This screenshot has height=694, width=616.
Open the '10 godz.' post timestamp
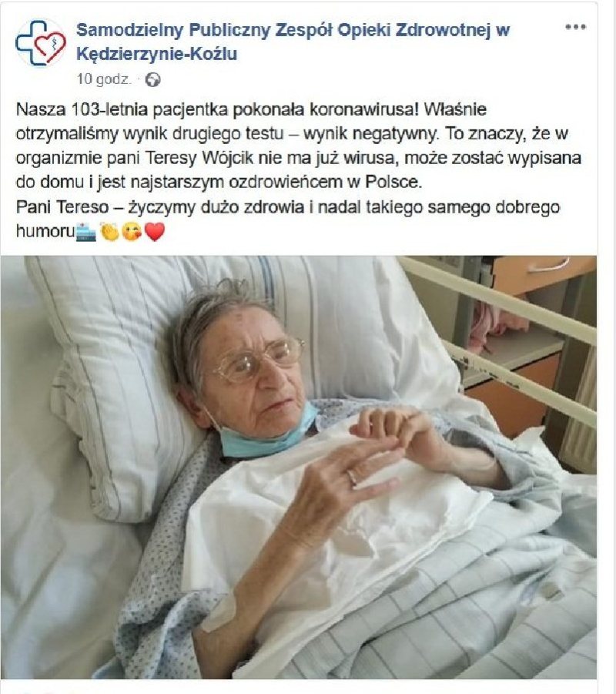tap(104, 79)
